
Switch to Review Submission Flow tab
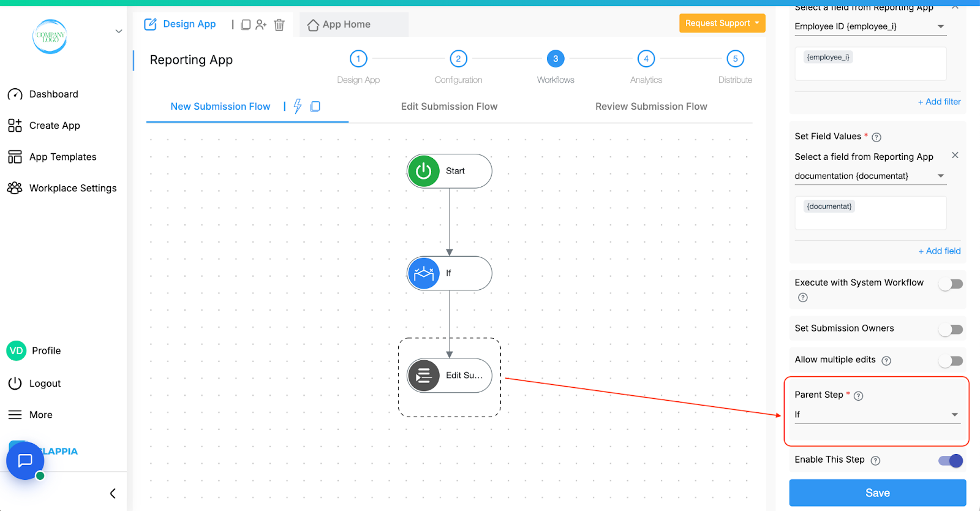(651, 107)
